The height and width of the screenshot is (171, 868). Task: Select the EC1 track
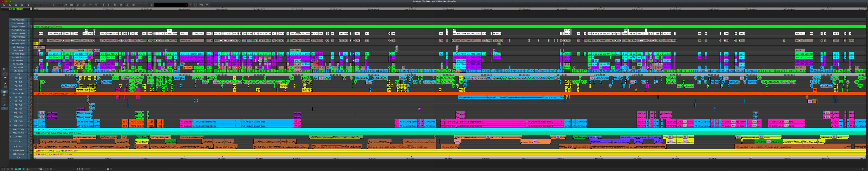click(18, 157)
